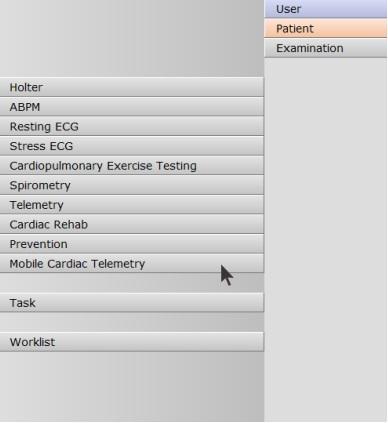Open Cardiac Rehab

pos(132,224)
